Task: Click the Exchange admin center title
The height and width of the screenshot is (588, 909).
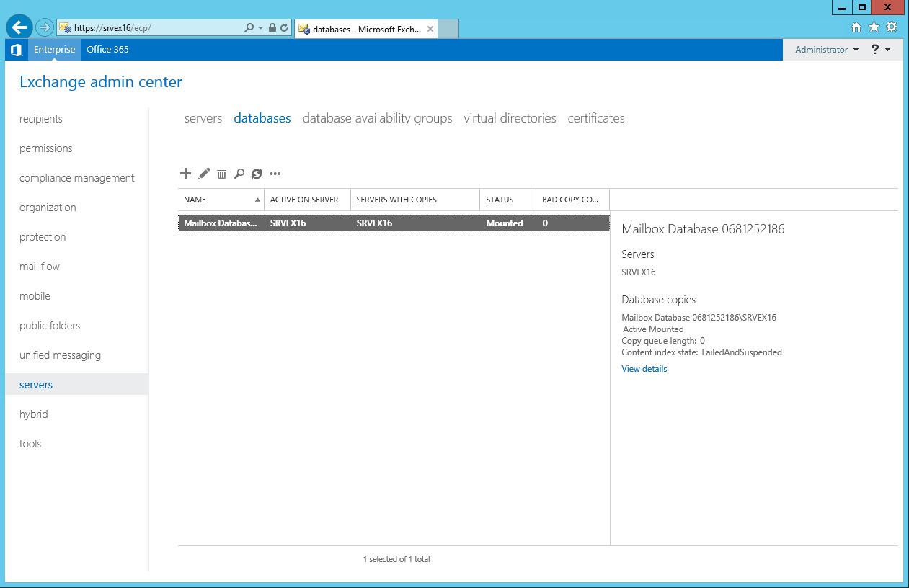Action: click(x=101, y=82)
